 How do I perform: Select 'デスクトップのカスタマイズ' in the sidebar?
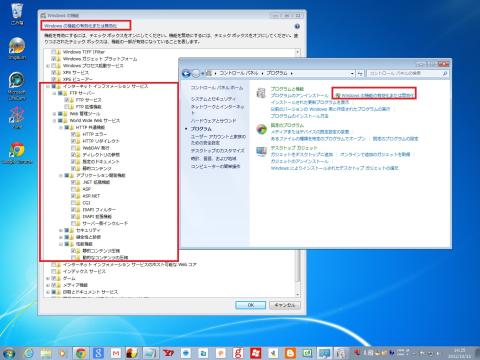(x=217, y=151)
